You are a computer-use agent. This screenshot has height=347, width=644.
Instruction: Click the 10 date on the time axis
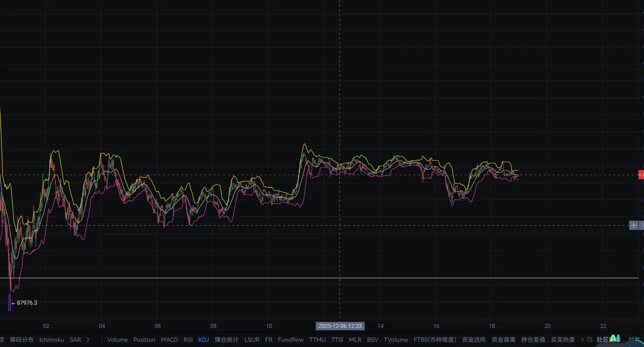coord(269,326)
